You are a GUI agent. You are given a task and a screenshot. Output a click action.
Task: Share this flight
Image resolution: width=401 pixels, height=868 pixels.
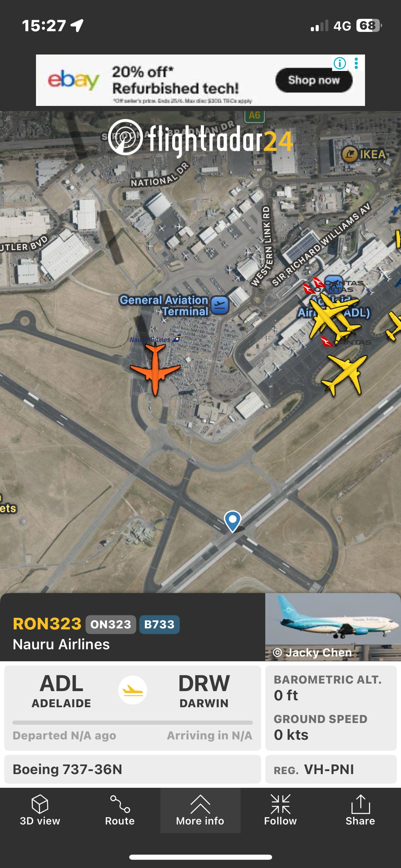[x=360, y=810]
